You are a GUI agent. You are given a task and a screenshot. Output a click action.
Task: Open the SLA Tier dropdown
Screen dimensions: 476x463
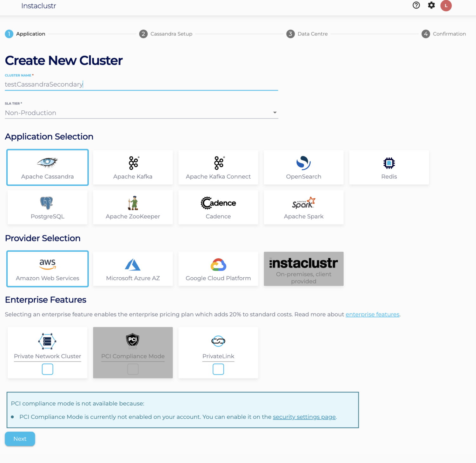[142, 113]
